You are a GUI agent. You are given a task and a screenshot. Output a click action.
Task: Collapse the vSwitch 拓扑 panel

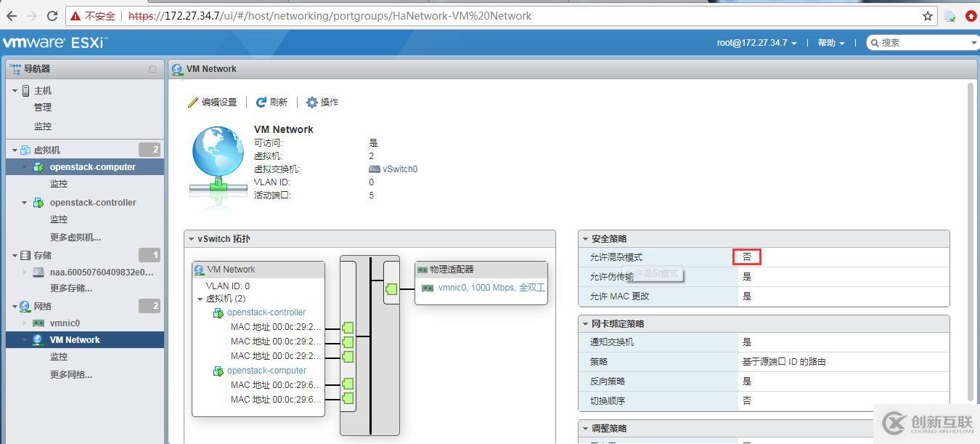[x=192, y=239]
